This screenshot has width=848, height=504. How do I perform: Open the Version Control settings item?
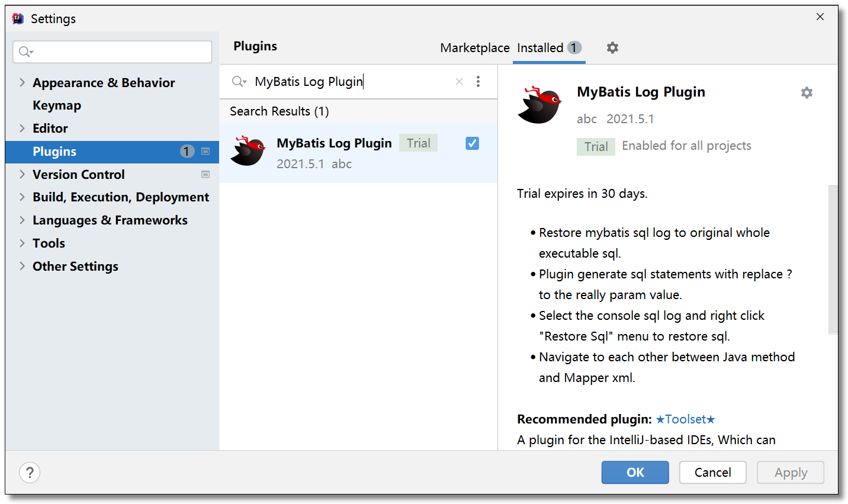point(79,175)
